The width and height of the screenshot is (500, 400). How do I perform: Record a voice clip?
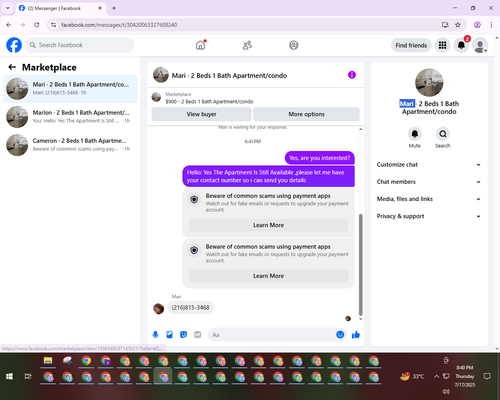coord(155,335)
